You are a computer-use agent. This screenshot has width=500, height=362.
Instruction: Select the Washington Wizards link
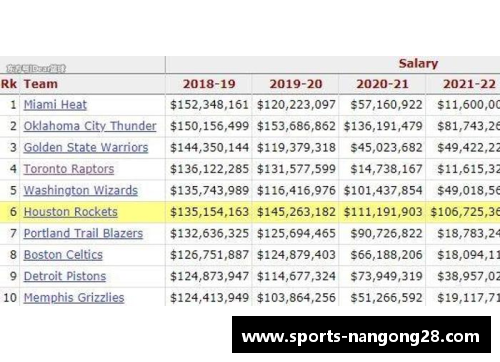(x=81, y=190)
